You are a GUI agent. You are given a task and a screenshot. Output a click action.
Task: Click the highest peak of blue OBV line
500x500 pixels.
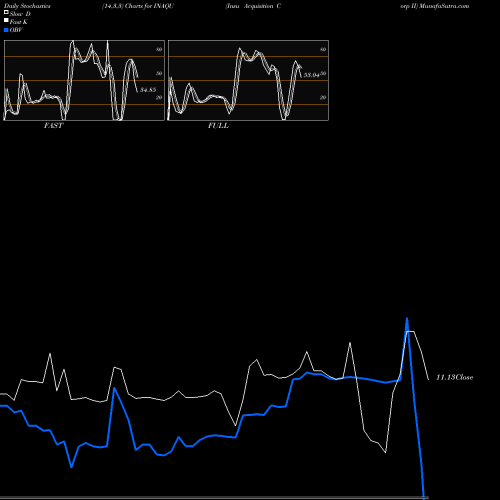pyautogui.click(x=407, y=319)
